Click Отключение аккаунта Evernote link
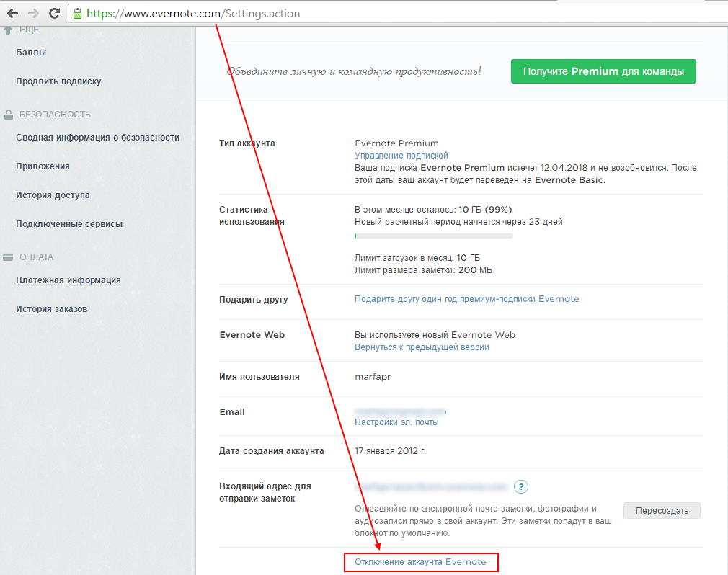Image resolution: width=728 pixels, height=575 pixels. pos(420,562)
